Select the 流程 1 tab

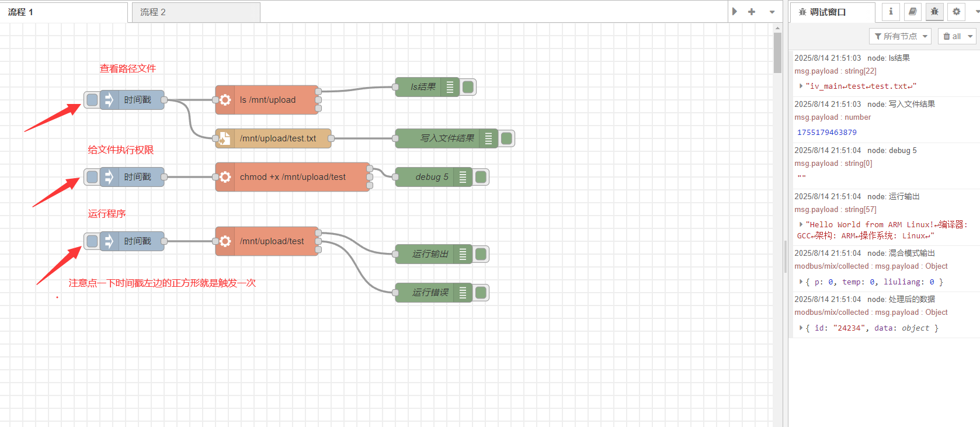[63, 12]
